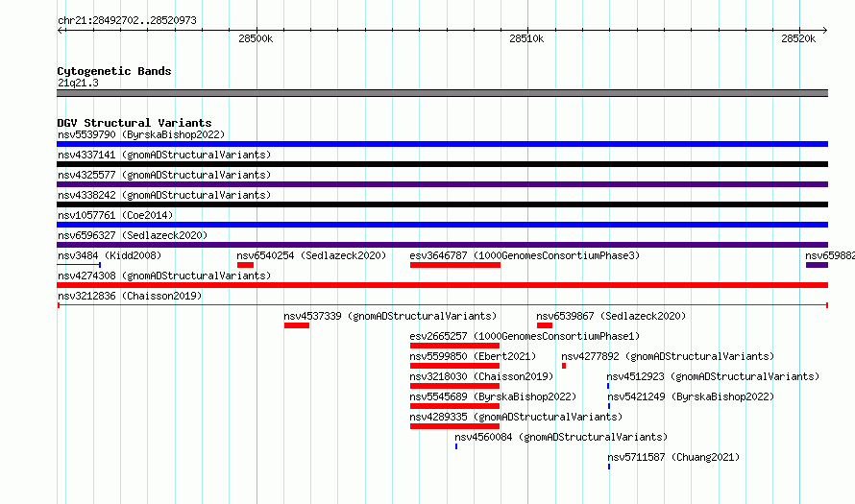The width and height of the screenshot is (855, 504).
Task: Select tiny blue mark under nsv4512923
Action: 608,386
